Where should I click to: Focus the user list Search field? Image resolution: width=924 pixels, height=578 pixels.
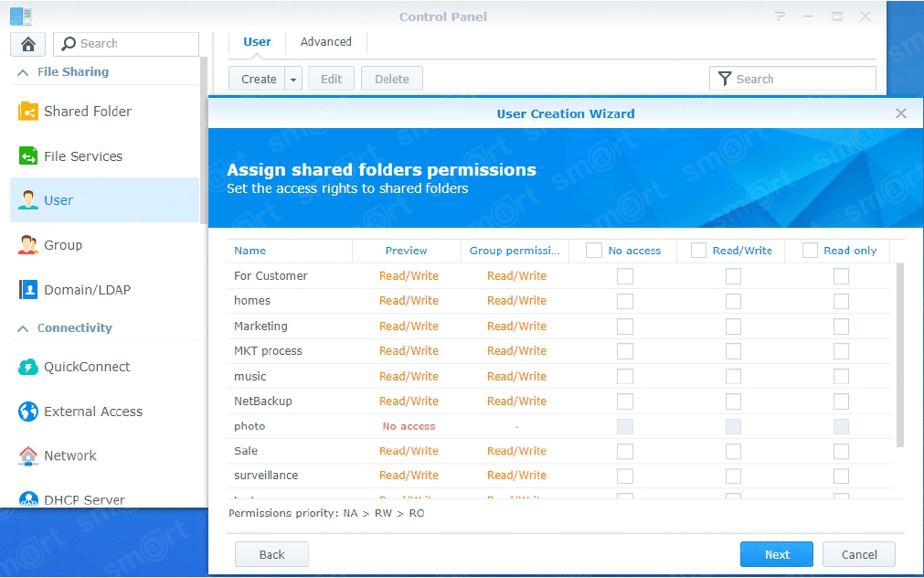point(792,79)
